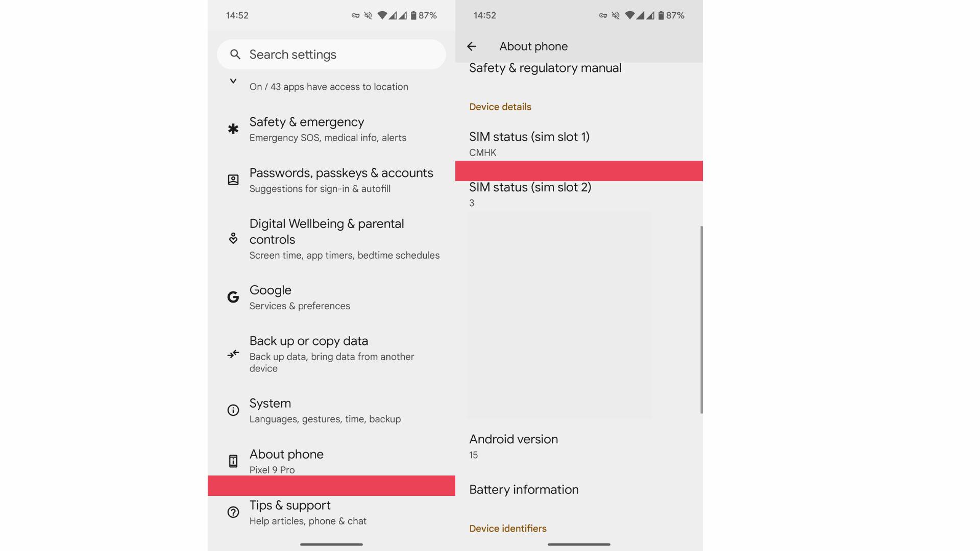Open Safety & regulatory manual
This screenshot has height=551, width=980.
click(545, 68)
